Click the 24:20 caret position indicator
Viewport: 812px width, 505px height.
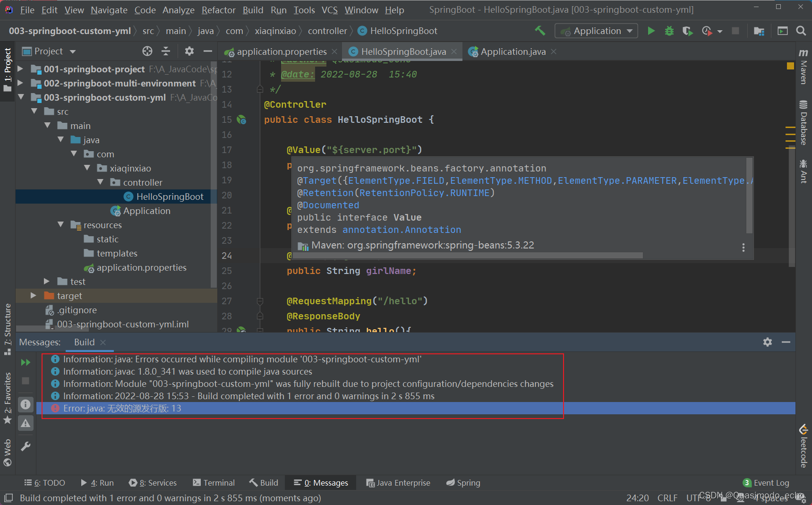[637, 498]
